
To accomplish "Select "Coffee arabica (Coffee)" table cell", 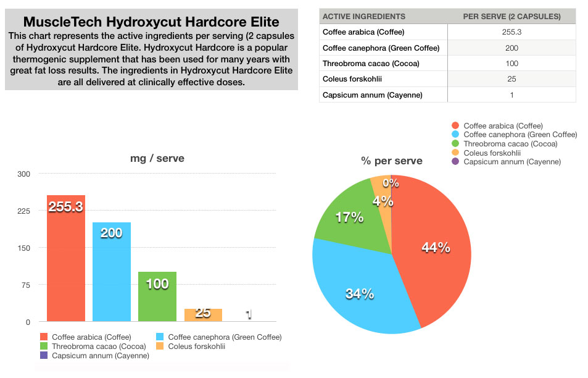I will point(383,32).
